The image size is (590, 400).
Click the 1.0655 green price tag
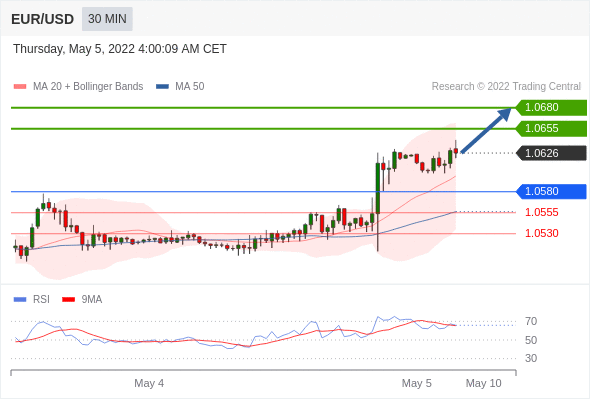tap(551, 129)
